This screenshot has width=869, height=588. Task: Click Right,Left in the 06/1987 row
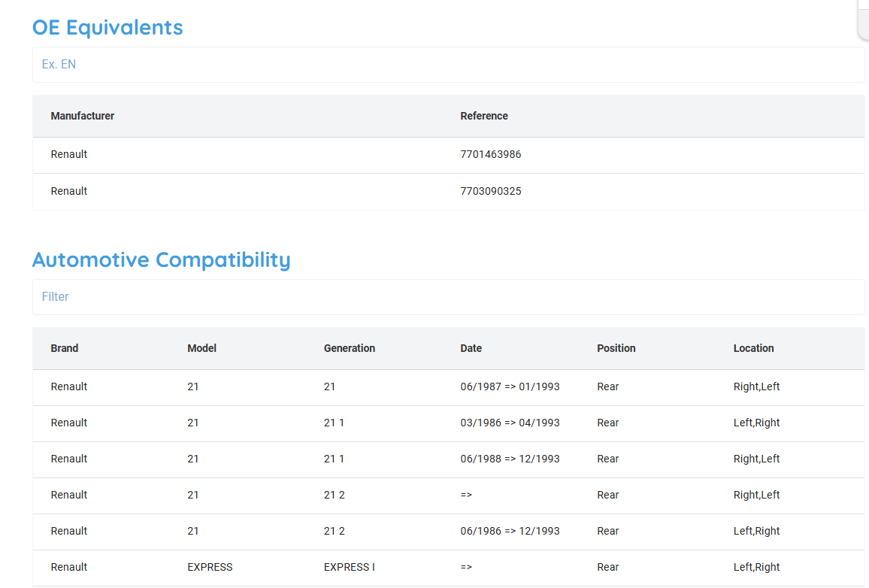(756, 386)
